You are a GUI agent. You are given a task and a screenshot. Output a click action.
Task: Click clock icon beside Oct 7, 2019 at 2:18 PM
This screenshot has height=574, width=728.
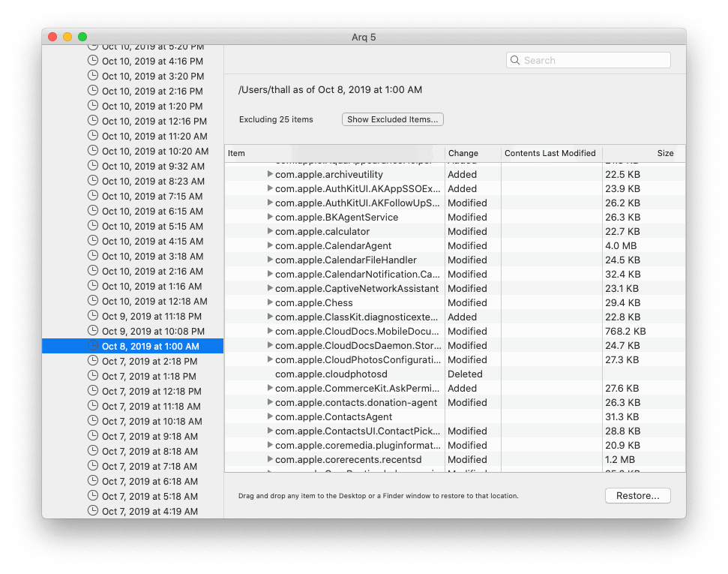[93, 361]
